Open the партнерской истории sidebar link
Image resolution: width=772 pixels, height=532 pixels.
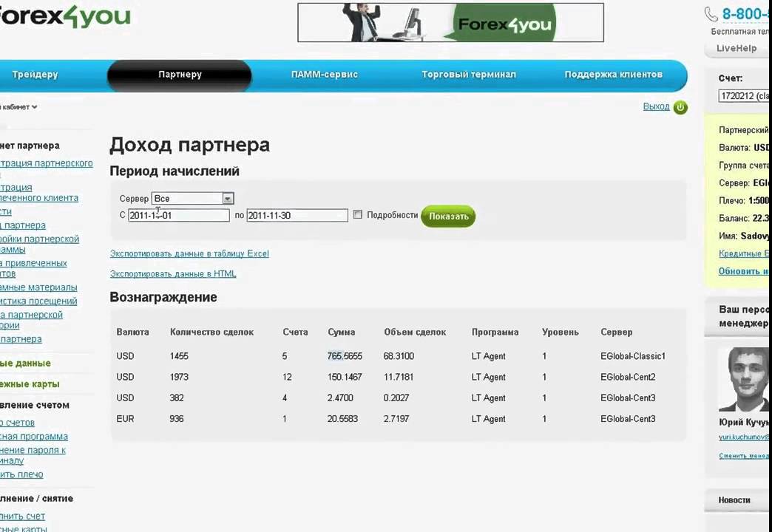(x=32, y=320)
